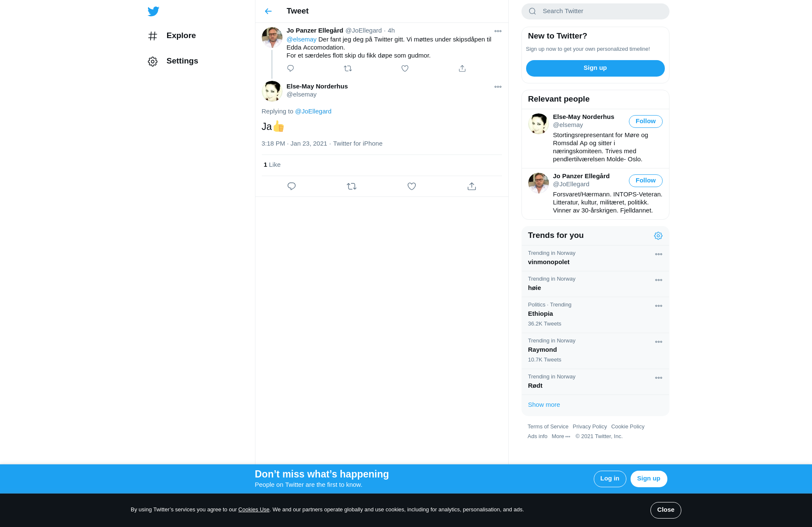The height and width of the screenshot is (527, 812).
Task: Go back using the arrow icon
Action: click(268, 11)
